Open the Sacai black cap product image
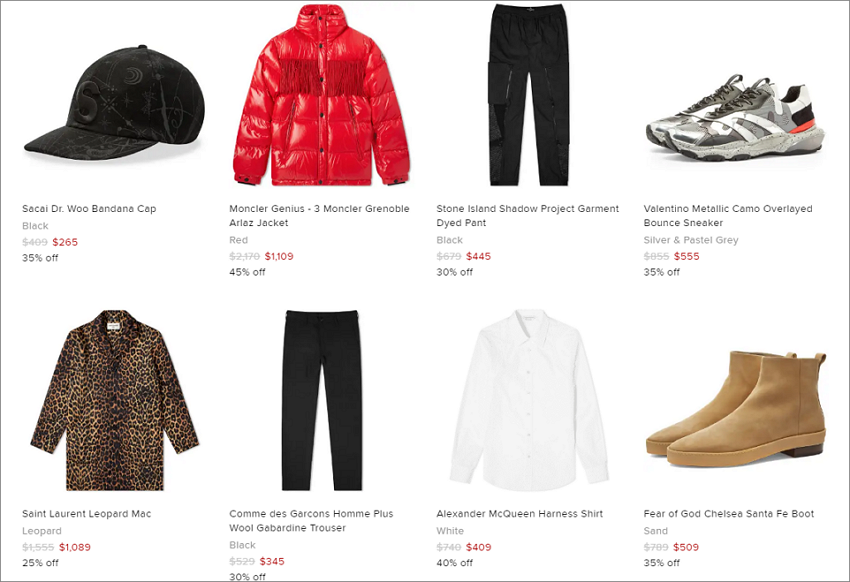Viewport: 850px width, 582px height. click(x=115, y=102)
